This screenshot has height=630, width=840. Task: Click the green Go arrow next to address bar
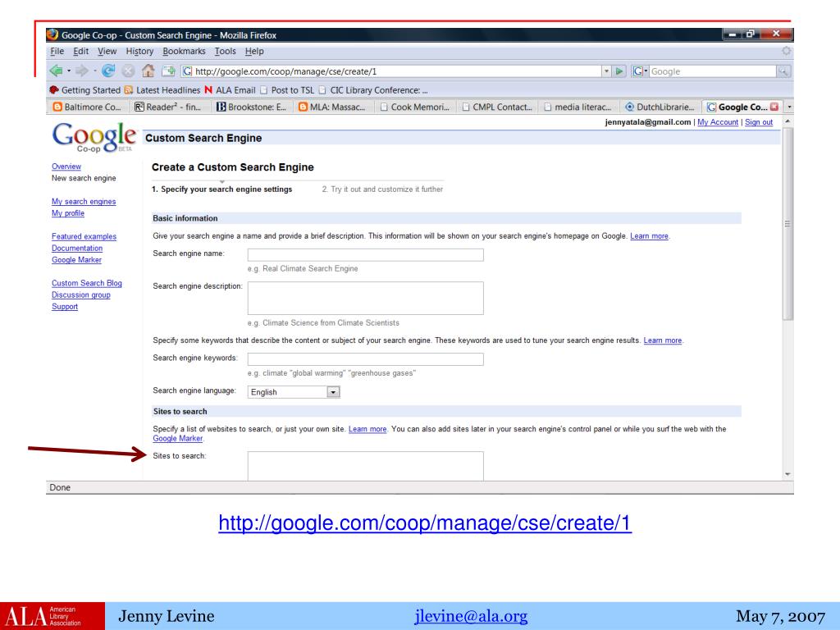click(x=619, y=71)
